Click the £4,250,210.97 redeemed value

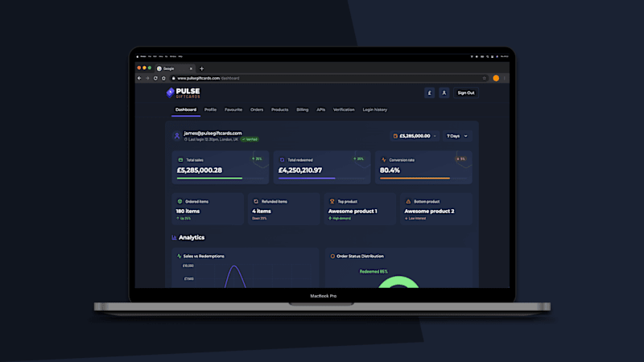click(300, 170)
